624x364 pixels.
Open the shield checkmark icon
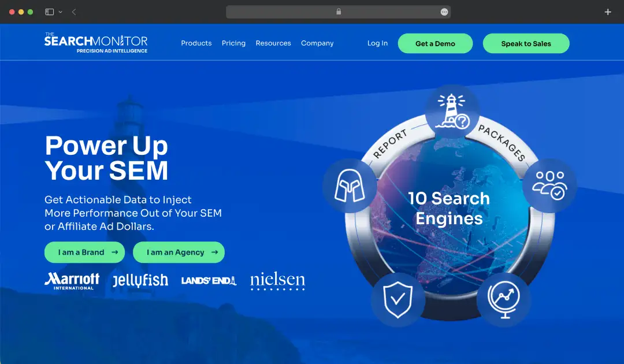(x=398, y=300)
